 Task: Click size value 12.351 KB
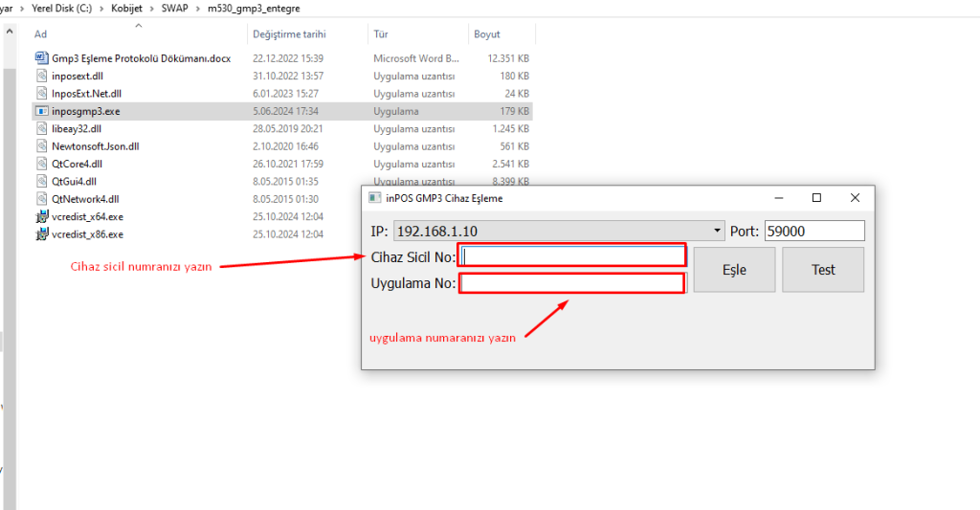(x=508, y=58)
